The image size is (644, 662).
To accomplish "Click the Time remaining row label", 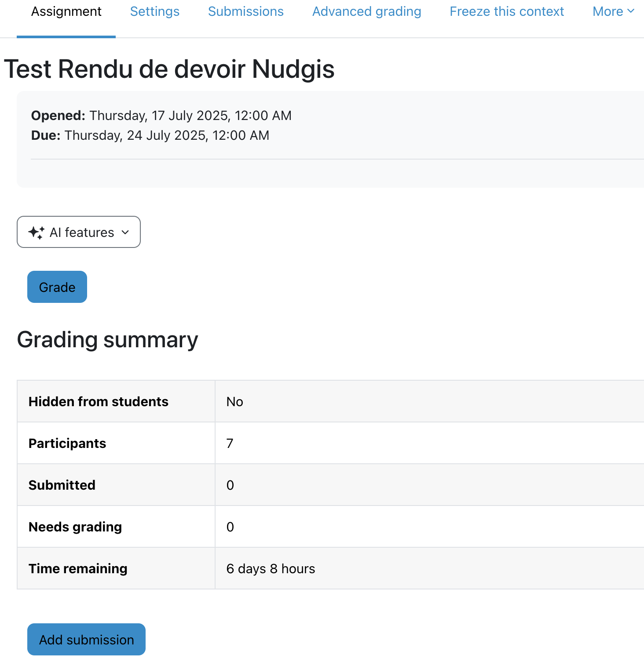I will coord(78,569).
